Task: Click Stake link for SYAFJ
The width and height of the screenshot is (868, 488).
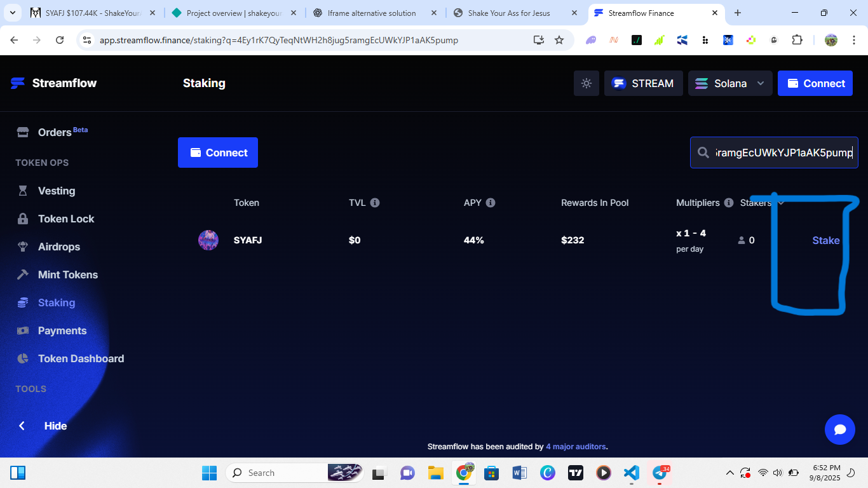Action: tap(825, 240)
